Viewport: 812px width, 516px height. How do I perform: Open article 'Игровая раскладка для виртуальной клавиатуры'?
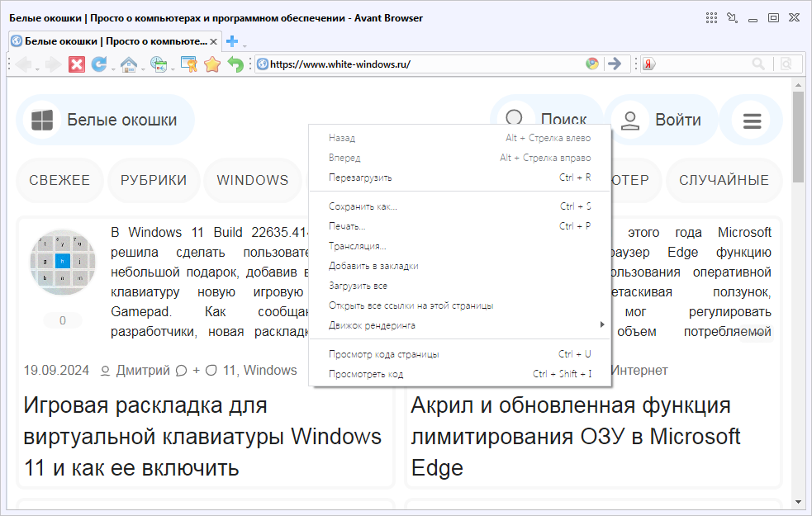click(x=202, y=436)
